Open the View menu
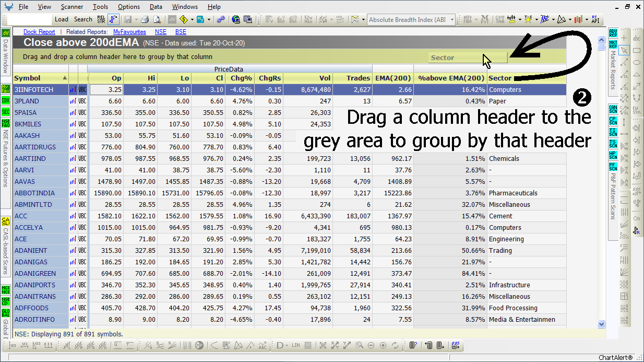 pos(44,7)
